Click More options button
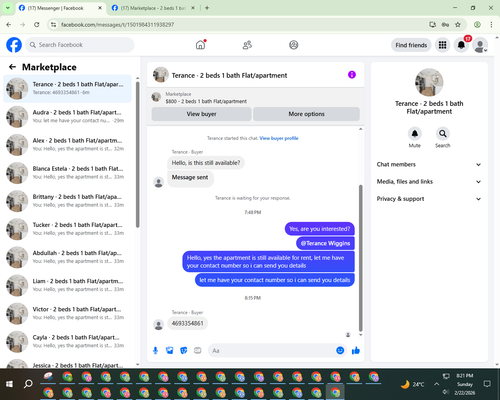This screenshot has width=500, height=400. [x=306, y=114]
